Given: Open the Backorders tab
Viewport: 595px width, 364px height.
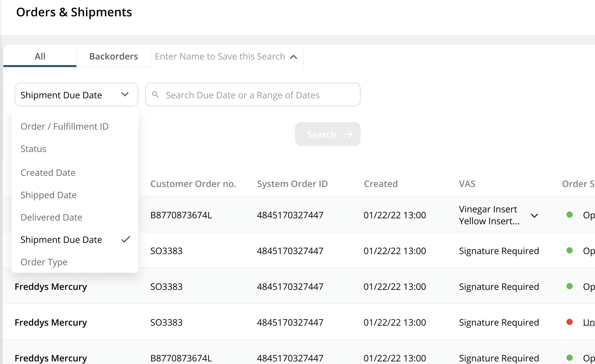Looking at the screenshot, I should [113, 56].
